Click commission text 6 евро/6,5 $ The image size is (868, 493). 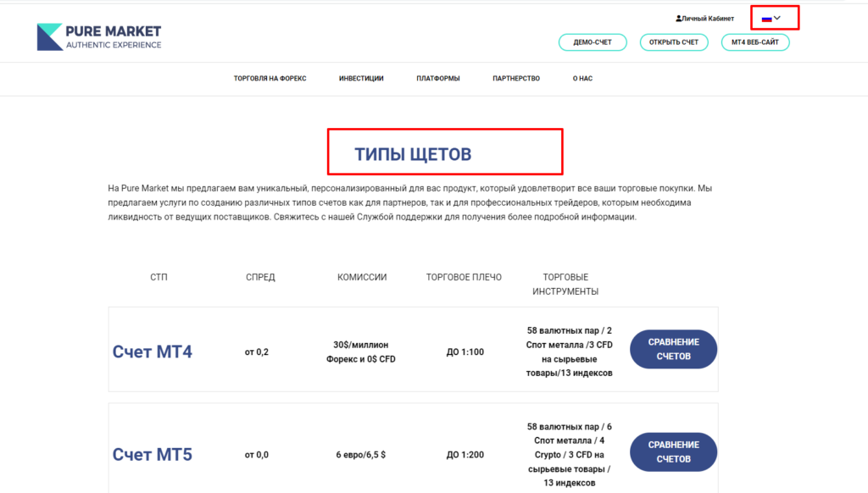[361, 455]
